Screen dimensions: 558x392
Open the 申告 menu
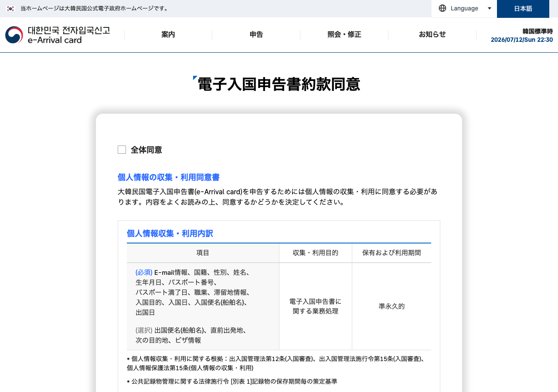(x=256, y=35)
